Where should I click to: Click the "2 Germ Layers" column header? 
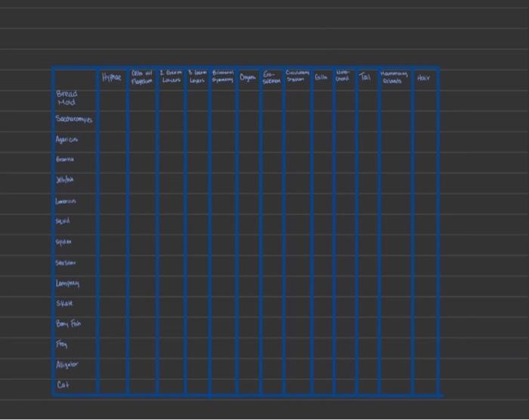(171, 76)
